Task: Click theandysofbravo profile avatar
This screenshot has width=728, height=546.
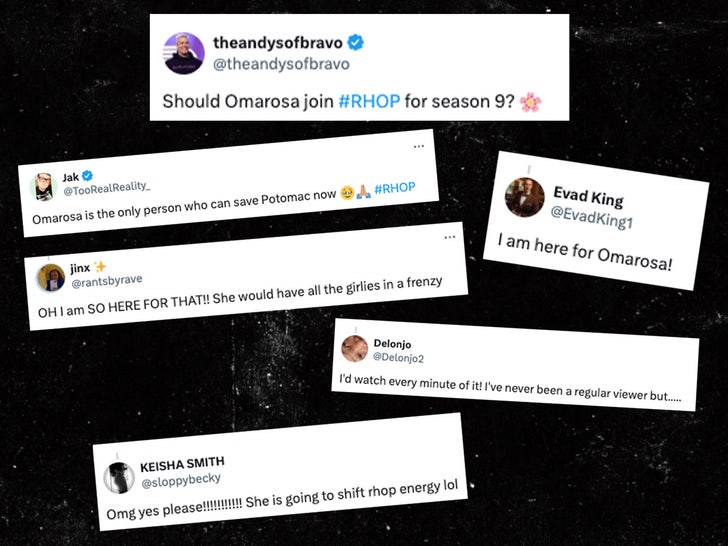Action: (x=184, y=53)
